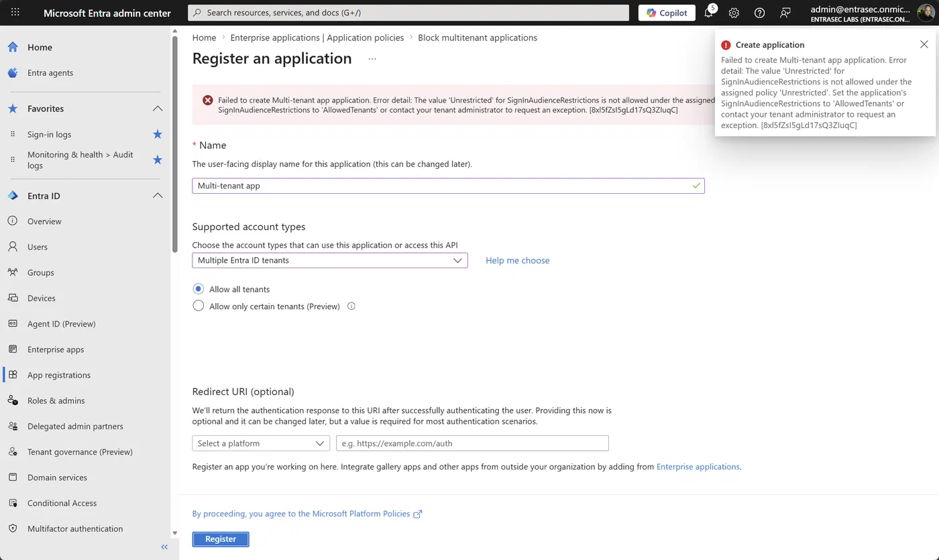Unfavorite Audit logs star icon
This screenshot has width=939, height=560.
pos(158,160)
